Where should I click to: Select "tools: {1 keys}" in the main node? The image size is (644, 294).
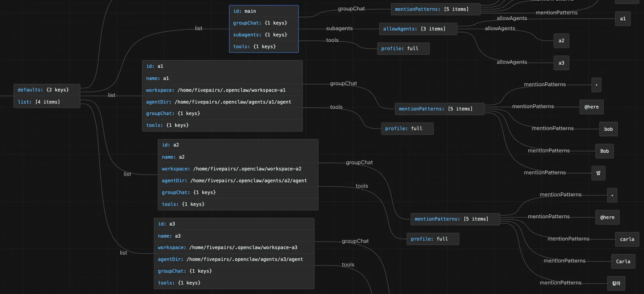[x=263, y=47]
